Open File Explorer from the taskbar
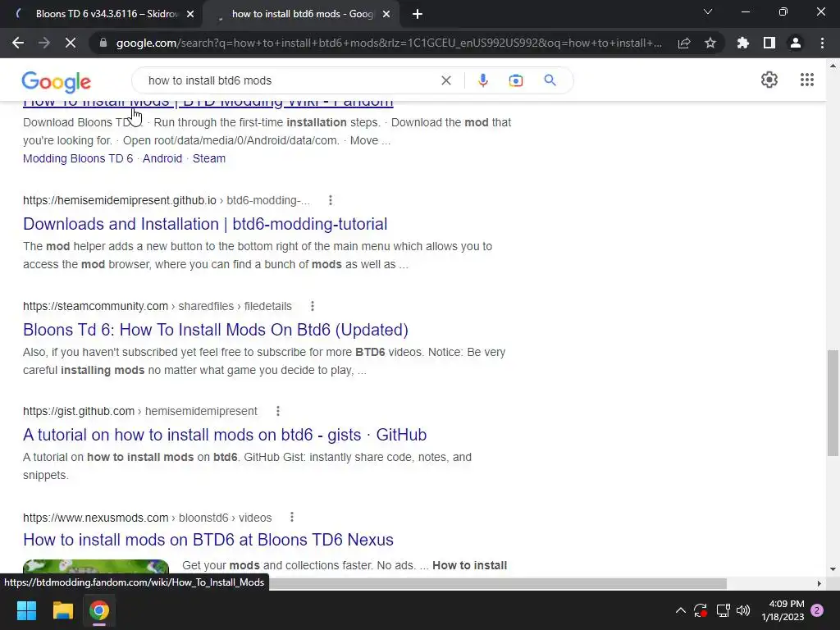Viewport: 840px width, 630px height. 62,610
